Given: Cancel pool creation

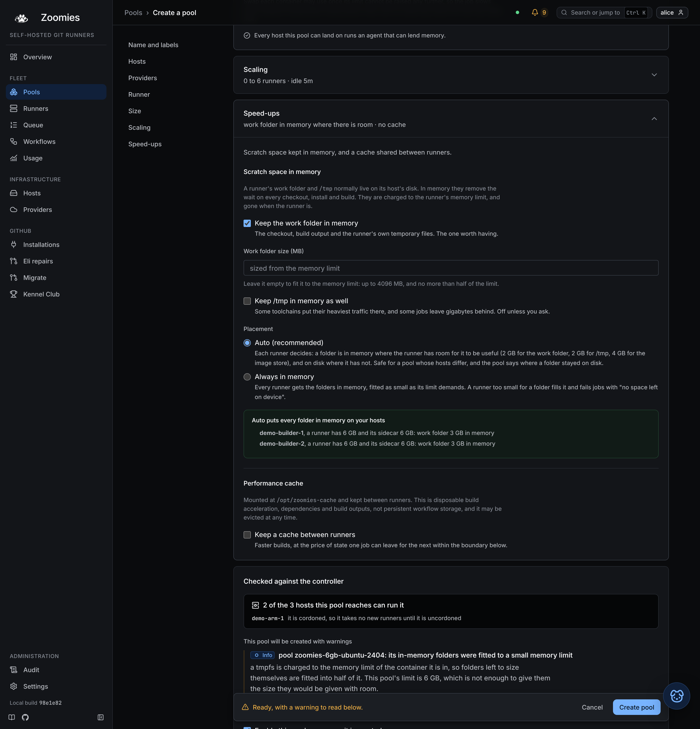Looking at the screenshot, I should tap(592, 707).
